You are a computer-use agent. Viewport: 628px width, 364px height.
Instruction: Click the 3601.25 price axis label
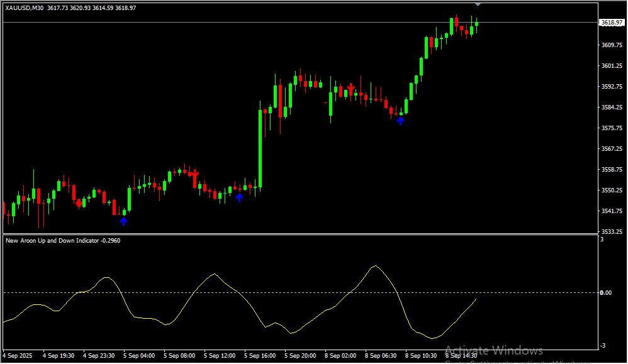coord(612,66)
